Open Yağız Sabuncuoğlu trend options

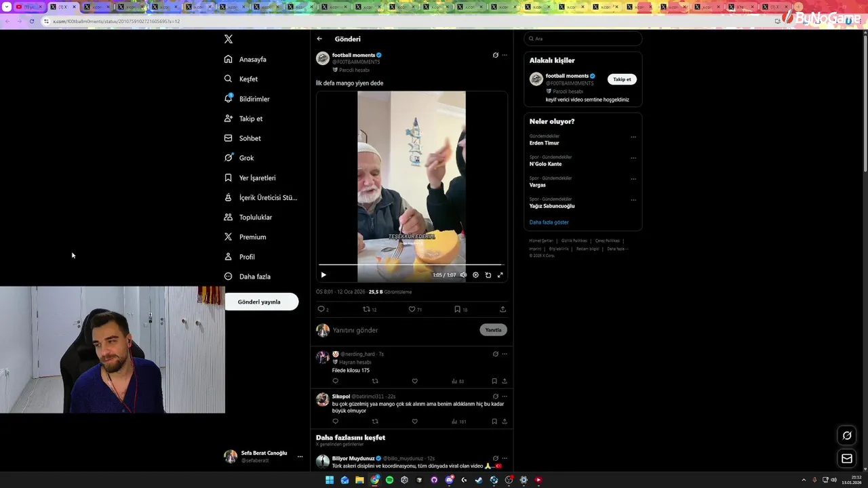[x=633, y=200]
